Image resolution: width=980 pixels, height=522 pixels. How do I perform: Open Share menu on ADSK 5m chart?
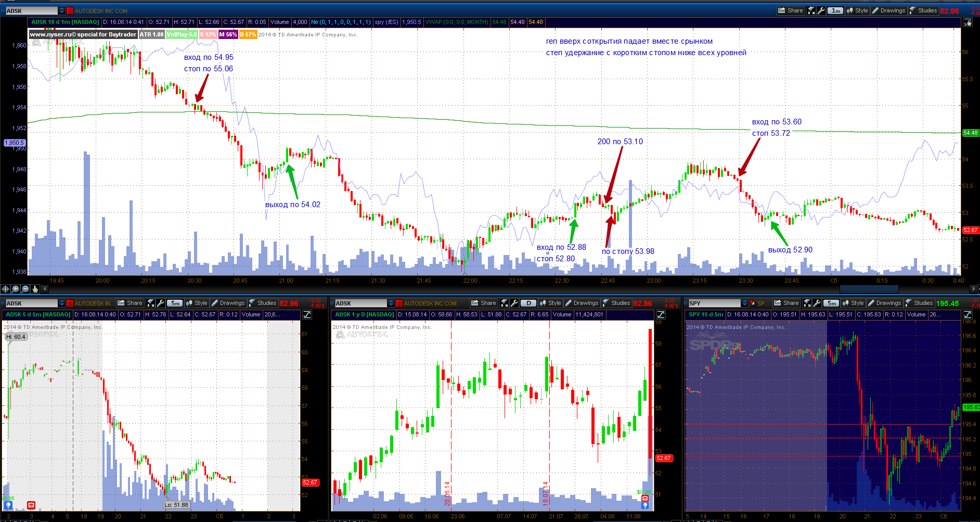130,303
